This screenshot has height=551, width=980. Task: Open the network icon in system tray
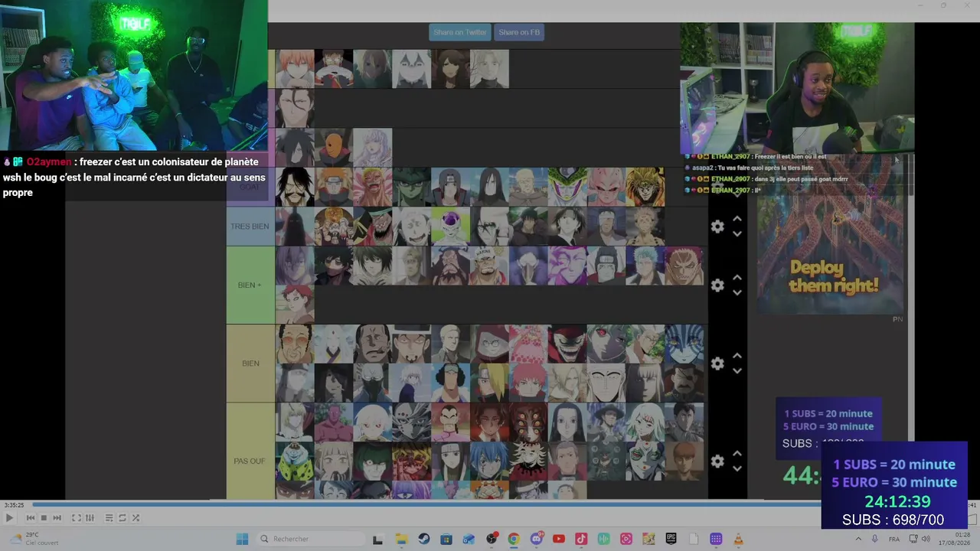point(913,539)
